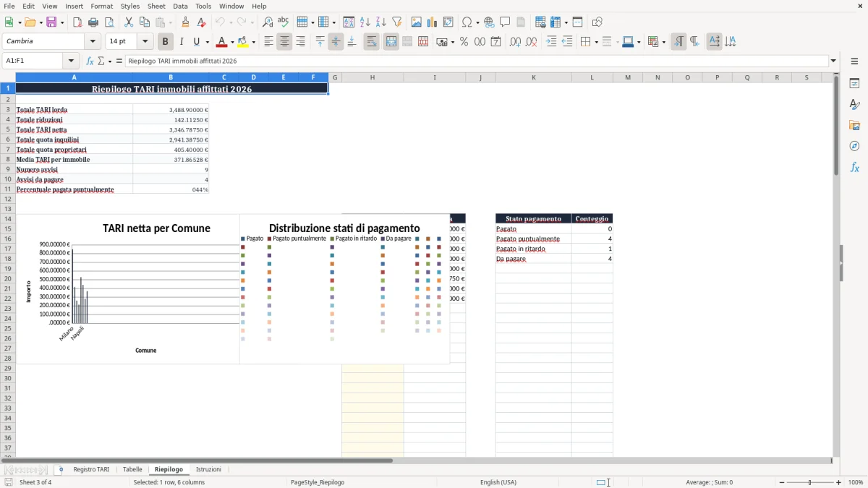
Task: Expand the Open document dropdown arrow
Action: pyautogui.click(x=39, y=22)
